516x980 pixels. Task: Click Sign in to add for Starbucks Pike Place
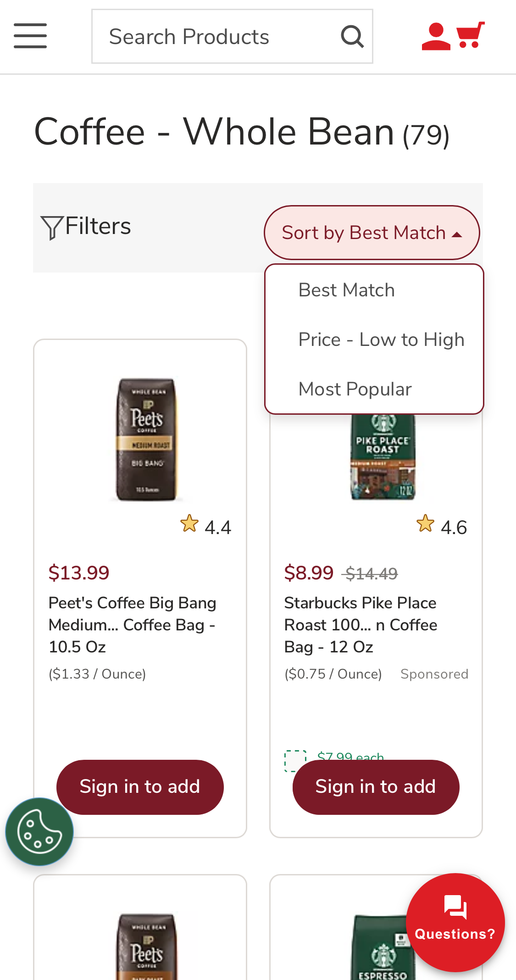[376, 787]
